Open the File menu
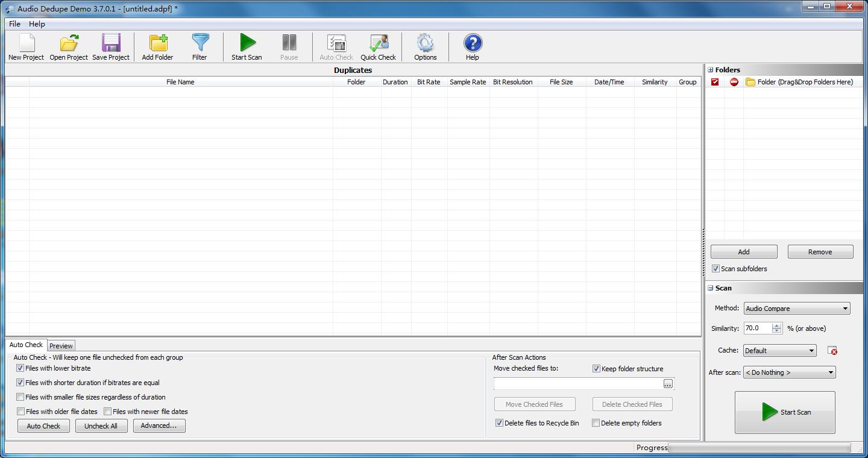The width and height of the screenshot is (868, 458). pos(14,24)
